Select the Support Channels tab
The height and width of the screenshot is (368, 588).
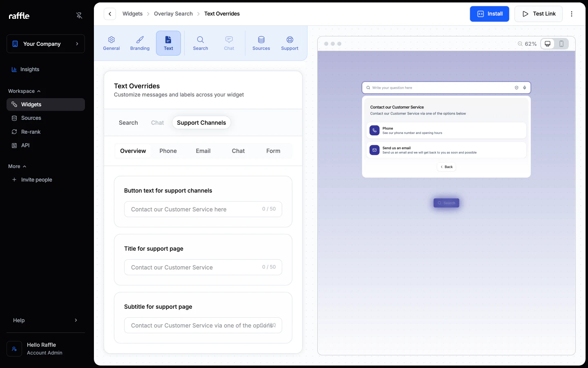pyautogui.click(x=201, y=123)
